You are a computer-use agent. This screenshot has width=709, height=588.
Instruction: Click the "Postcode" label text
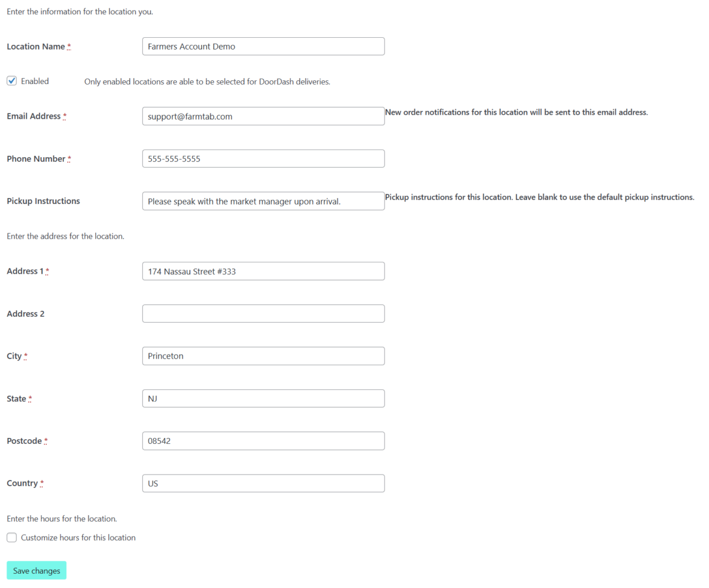tap(24, 441)
